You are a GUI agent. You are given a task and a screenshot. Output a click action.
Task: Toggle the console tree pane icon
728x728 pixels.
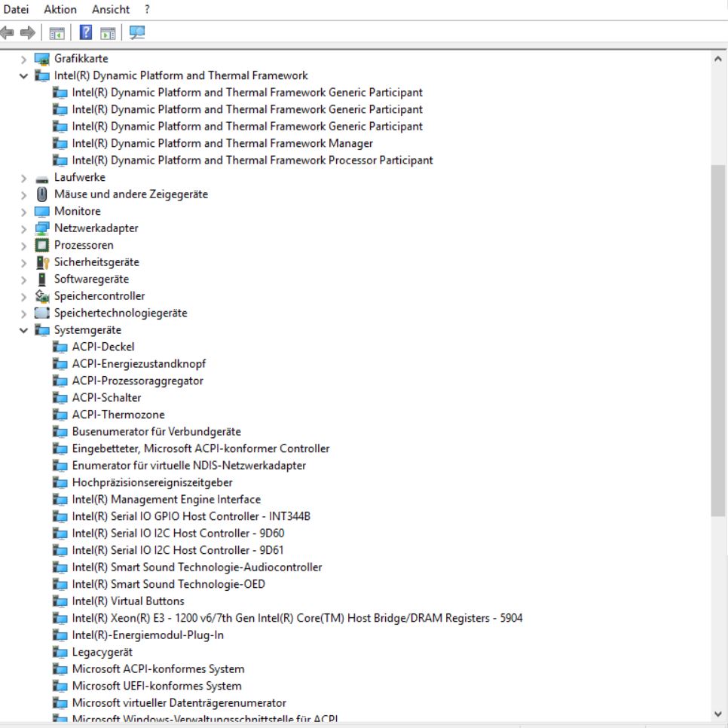tap(57, 33)
